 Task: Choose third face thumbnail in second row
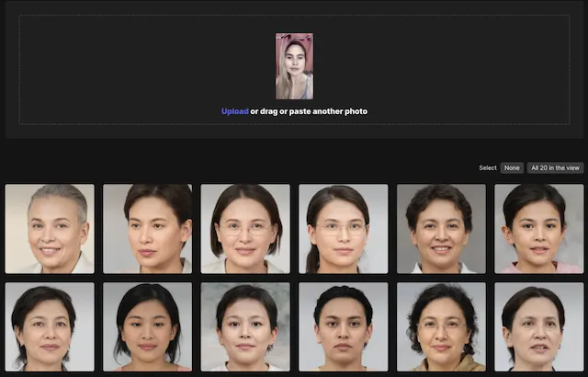[245, 327]
